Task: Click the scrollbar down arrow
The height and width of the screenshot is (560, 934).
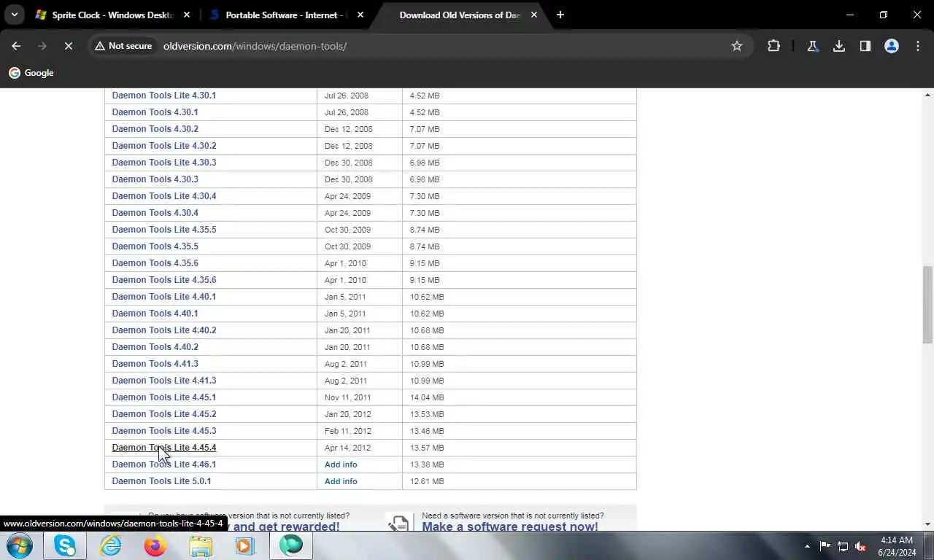Action: [x=927, y=524]
